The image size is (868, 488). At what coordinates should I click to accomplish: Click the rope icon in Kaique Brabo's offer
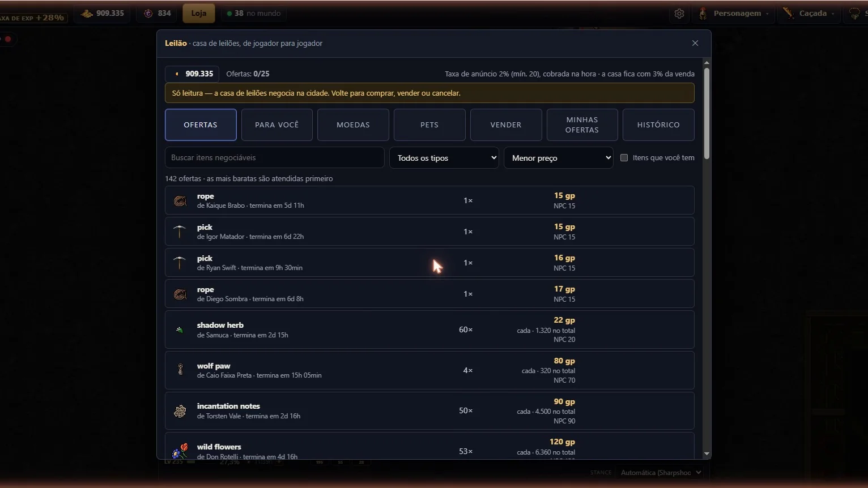click(x=180, y=200)
